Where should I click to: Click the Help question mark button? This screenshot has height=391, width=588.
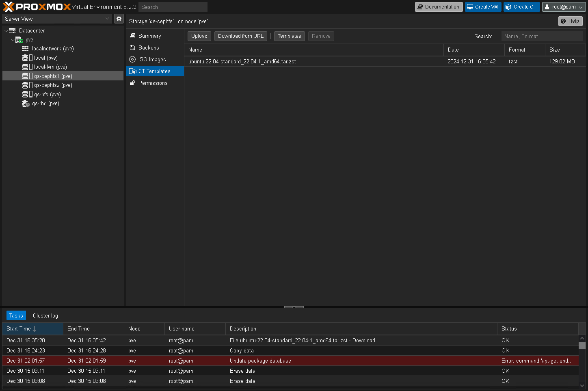[x=570, y=21]
